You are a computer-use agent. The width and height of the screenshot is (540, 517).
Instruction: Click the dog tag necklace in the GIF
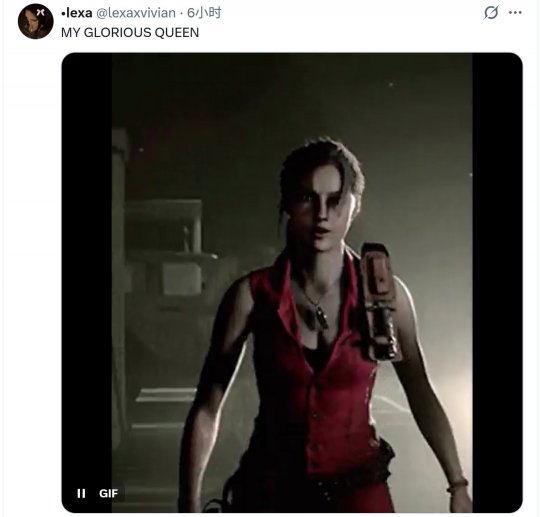(319, 317)
